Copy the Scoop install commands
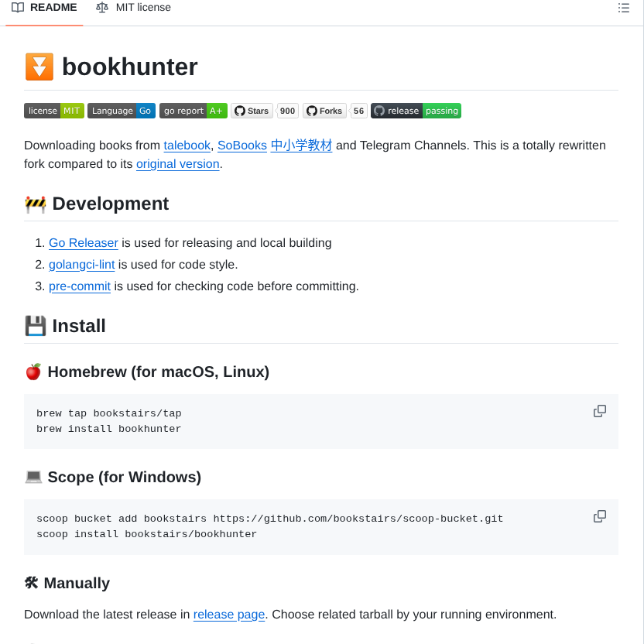The height and width of the screenshot is (644, 644). pyautogui.click(x=600, y=516)
